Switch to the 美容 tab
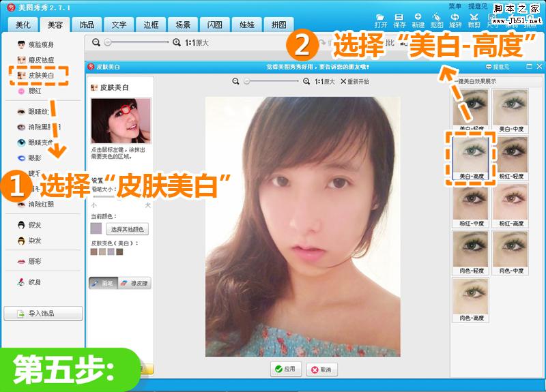 tap(55, 25)
